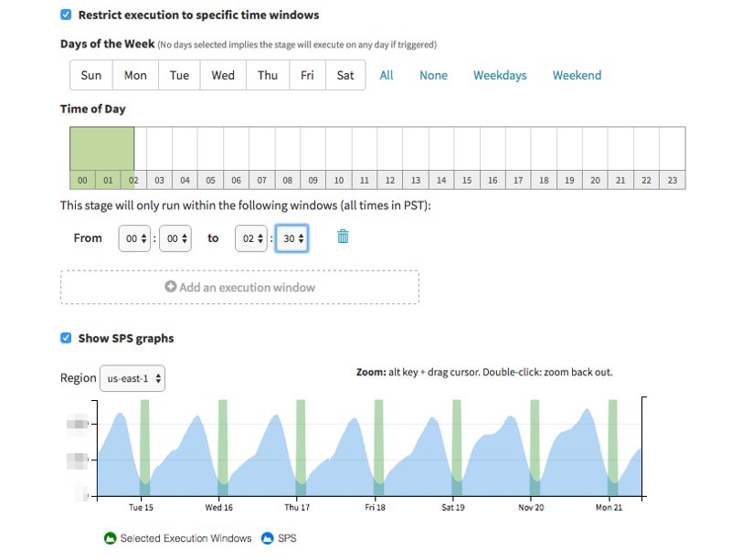Click the plus icon in Add an execution window
Viewport: 731px width, 560px height.
pos(170,287)
